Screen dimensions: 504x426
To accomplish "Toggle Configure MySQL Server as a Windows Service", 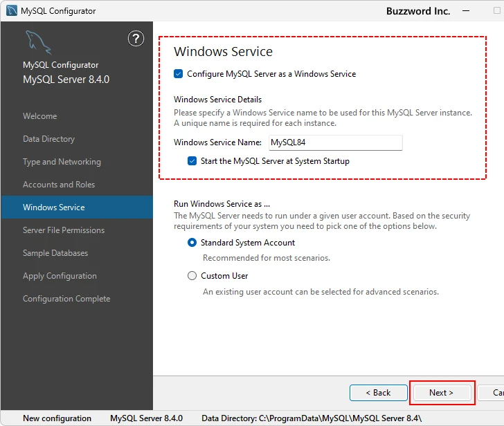I will (x=178, y=74).
